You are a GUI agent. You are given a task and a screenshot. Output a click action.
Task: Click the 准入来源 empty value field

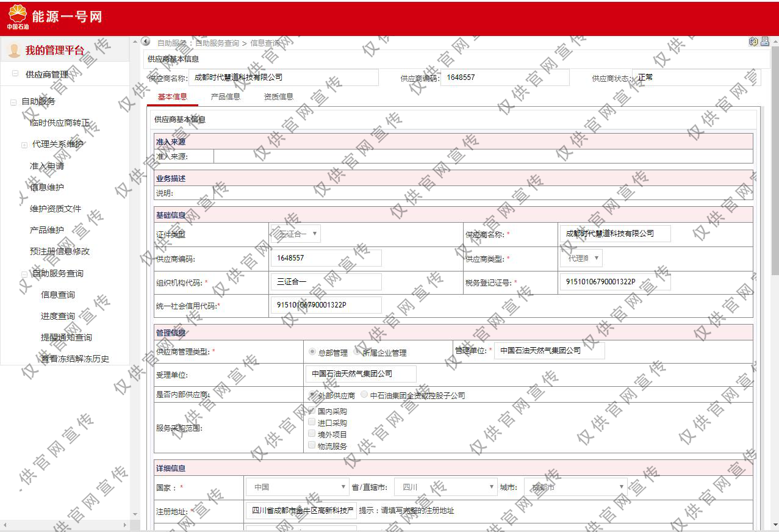(x=483, y=156)
